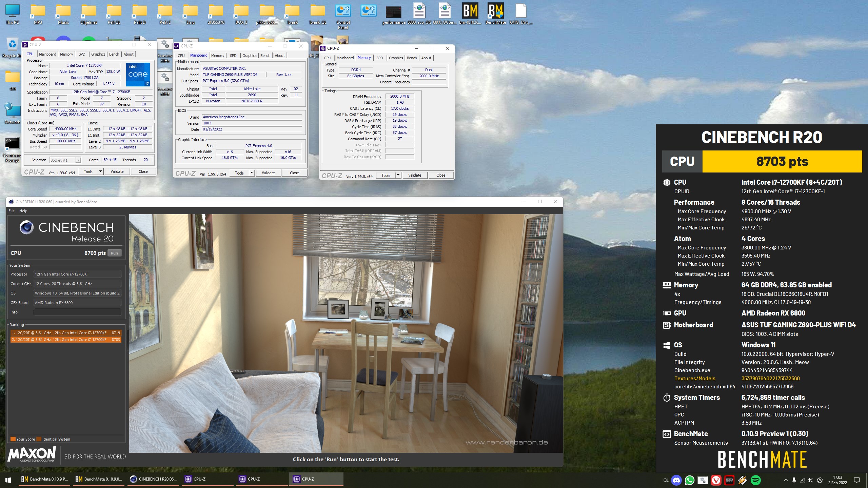Open the Emu folder shortcut
Viewport: 868px width, 488px height.
191,14
